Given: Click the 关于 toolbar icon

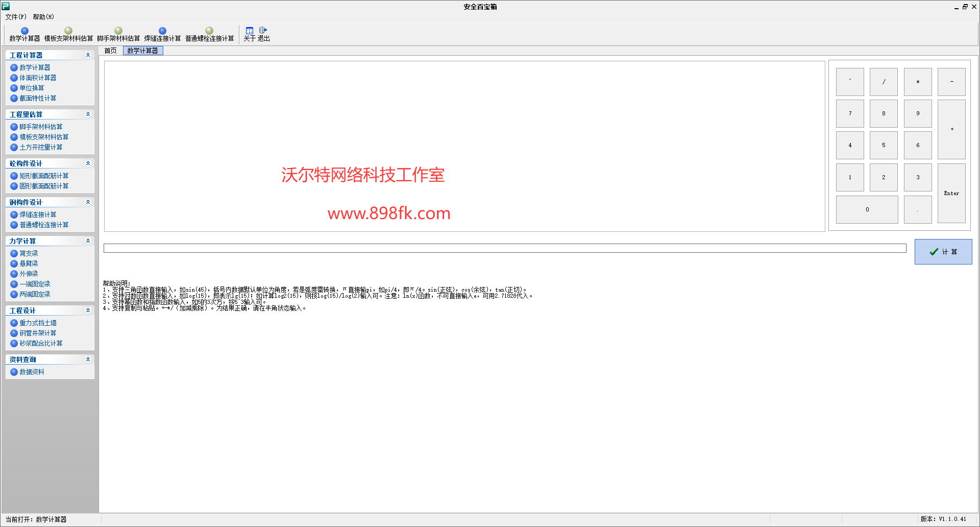Looking at the screenshot, I should tap(249, 34).
